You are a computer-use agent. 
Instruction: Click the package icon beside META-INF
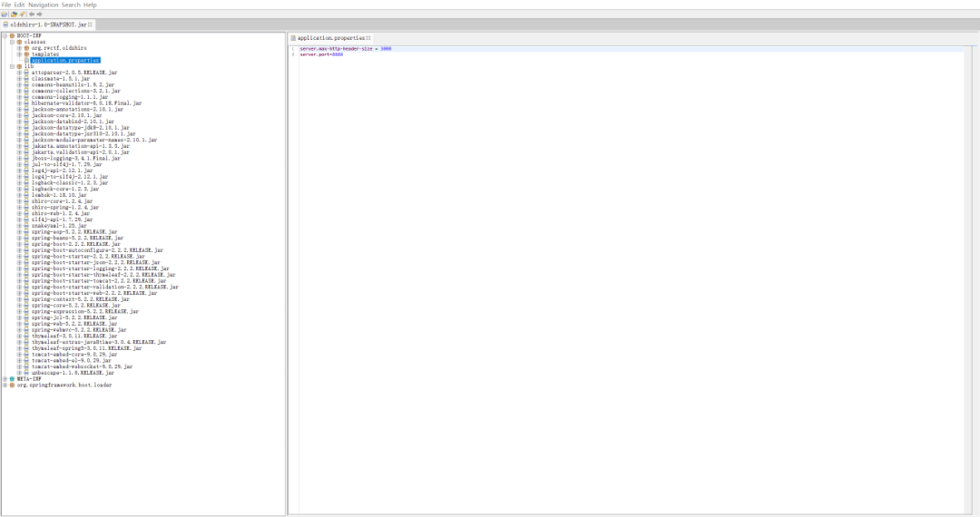click(12, 379)
